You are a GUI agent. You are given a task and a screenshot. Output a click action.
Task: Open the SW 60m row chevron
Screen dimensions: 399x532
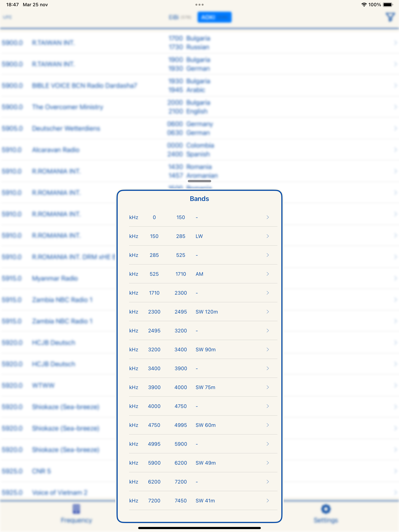click(268, 425)
